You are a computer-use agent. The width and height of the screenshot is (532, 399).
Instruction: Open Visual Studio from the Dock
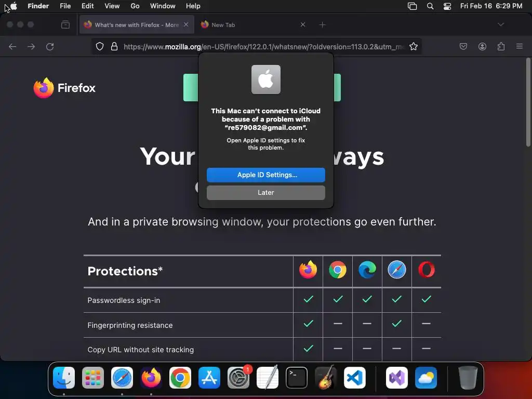tap(397, 378)
